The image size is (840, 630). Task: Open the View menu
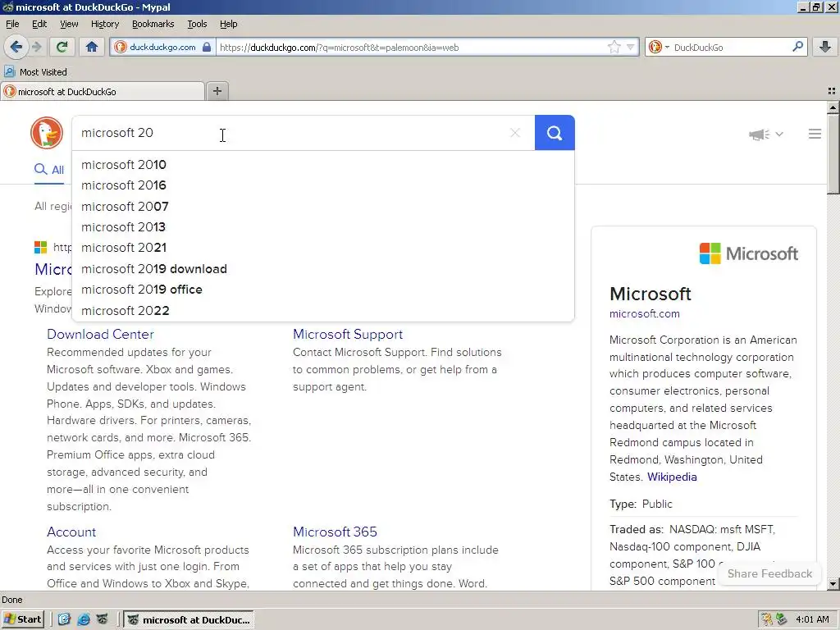point(69,24)
